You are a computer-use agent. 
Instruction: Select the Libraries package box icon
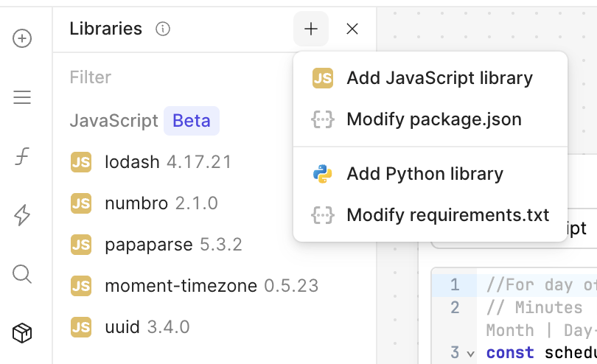(23, 333)
